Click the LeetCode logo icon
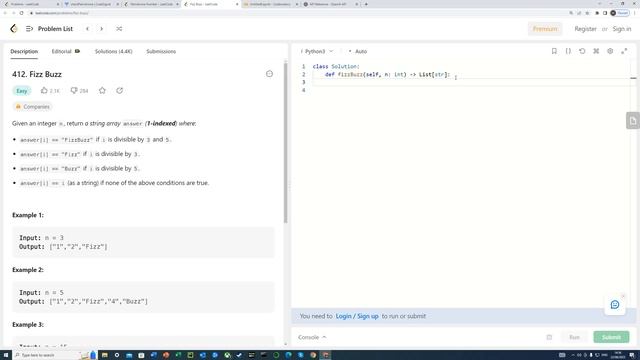 point(14,29)
